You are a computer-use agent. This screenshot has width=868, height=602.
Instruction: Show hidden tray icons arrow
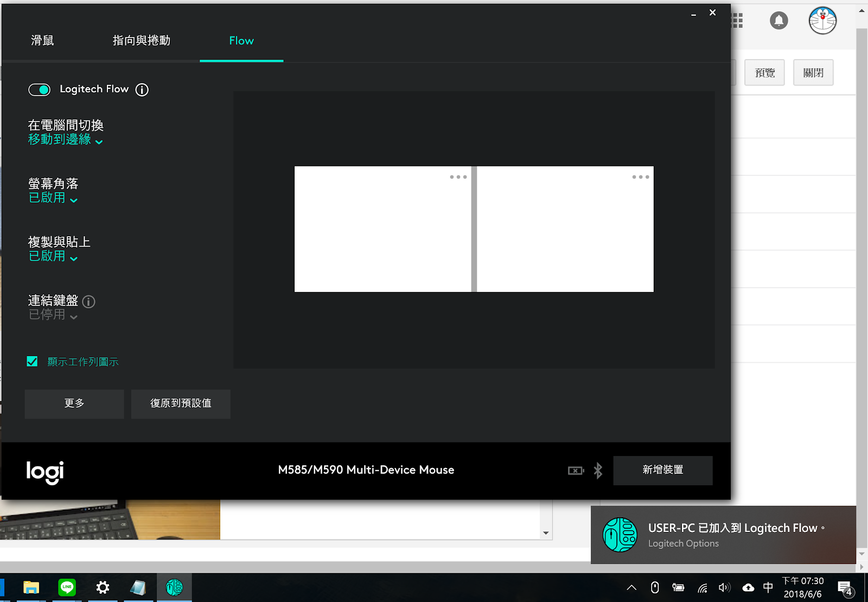click(x=631, y=587)
